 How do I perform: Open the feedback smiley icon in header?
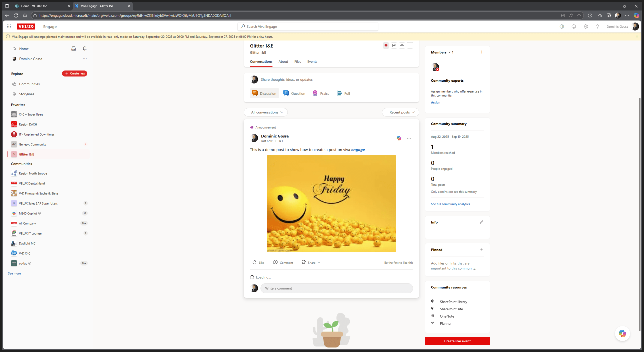click(574, 26)
